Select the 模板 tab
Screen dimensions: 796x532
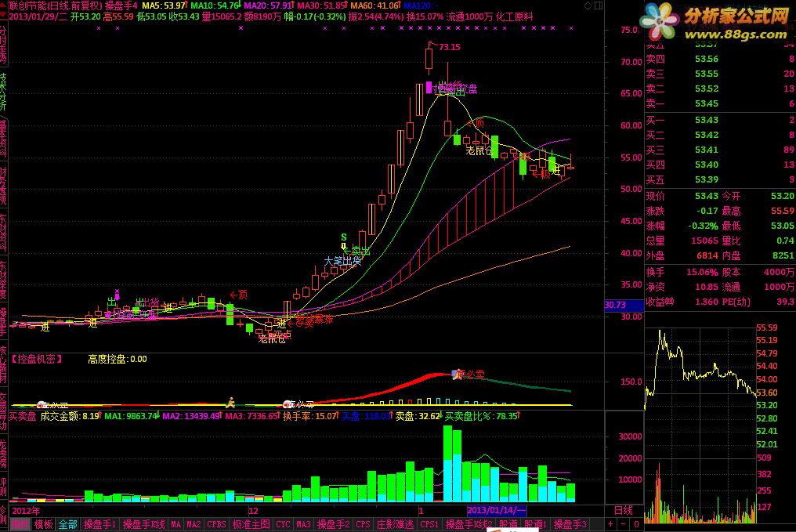pos(44,524)
